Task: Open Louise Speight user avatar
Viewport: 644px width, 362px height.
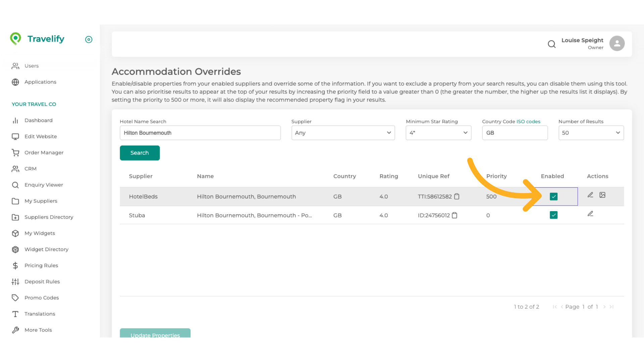Action: point(617,44)
